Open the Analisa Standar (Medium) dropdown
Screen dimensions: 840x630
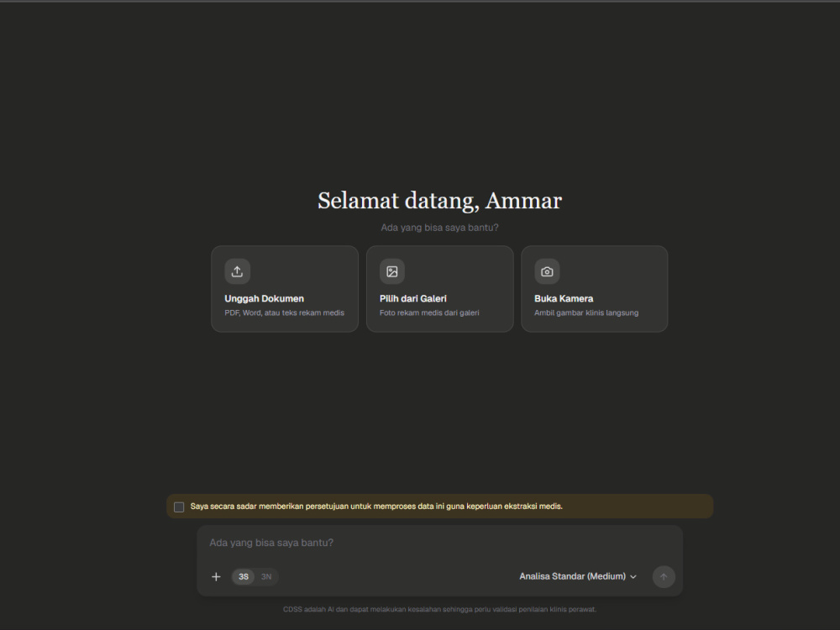[x=578, y=576]
